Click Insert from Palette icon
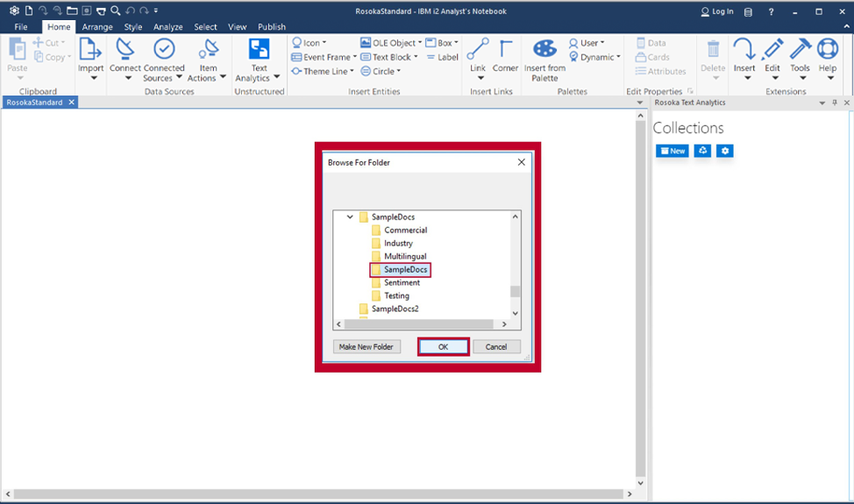The width and height of the screenshot is (854, 504). [544, 51]
